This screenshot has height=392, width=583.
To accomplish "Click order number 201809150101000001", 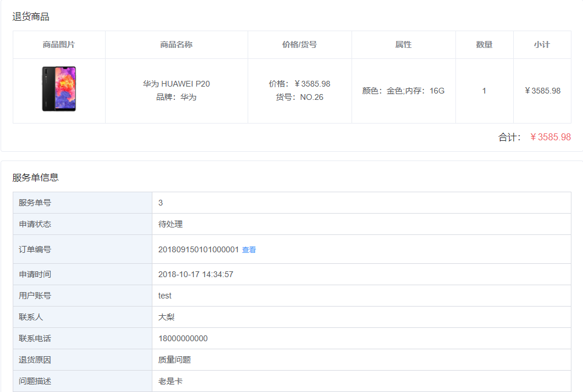I will (199, 249).
